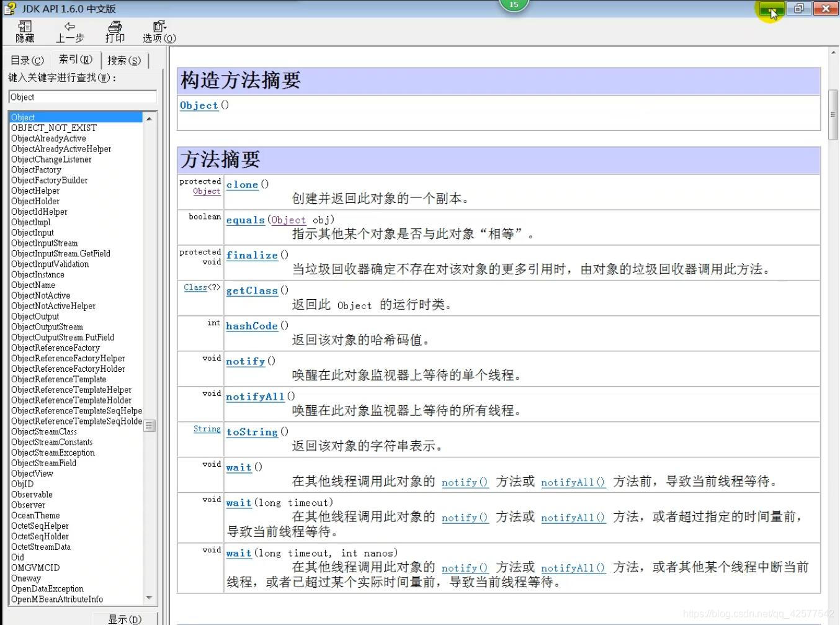
Task: Select OceanTheme in the index list
Action: [x=35, y=515]
